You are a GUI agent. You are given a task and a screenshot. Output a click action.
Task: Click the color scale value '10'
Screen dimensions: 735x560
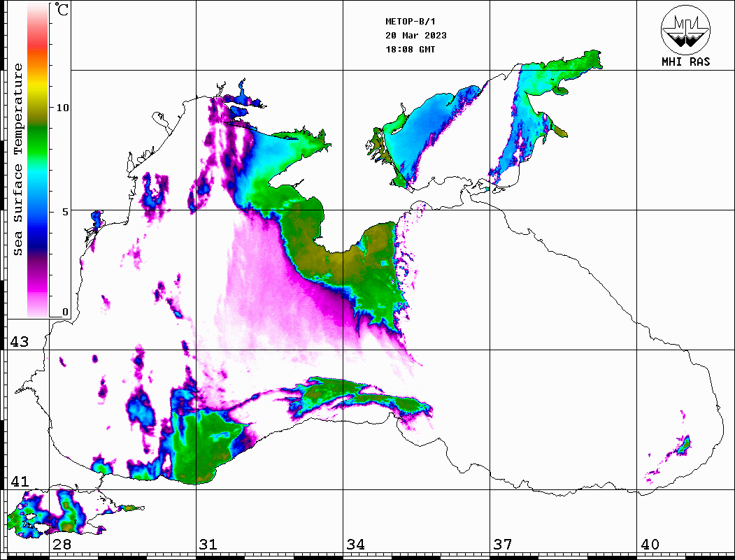pos(62,108)
